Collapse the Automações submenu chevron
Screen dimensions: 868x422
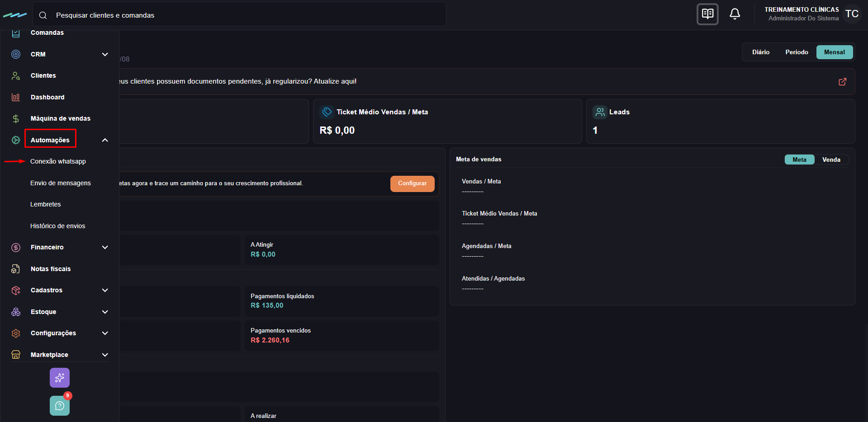105,140
